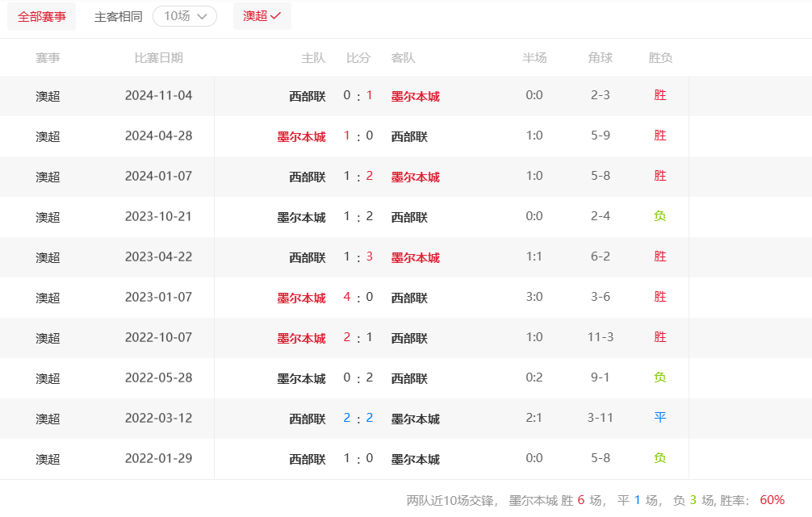This screenshot has width=812, height=517.
Task: Click the 平 result on 2022-03-12 row
Action: coord(660,418)
